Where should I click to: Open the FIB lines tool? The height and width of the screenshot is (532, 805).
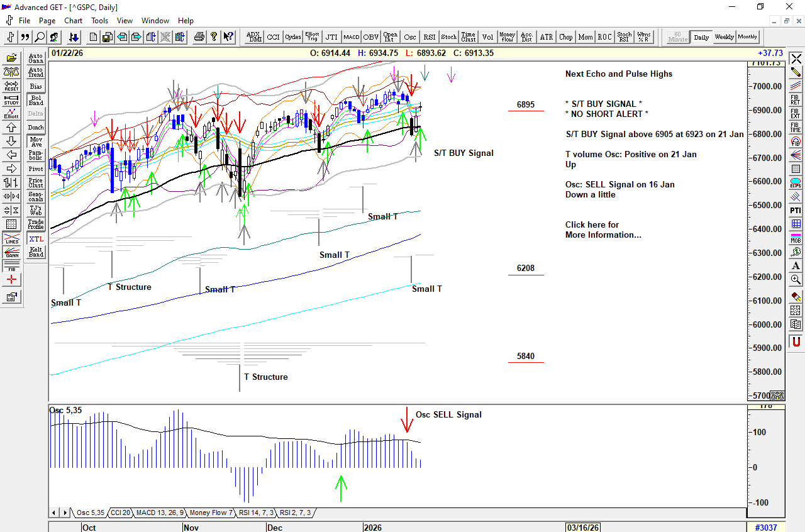(x=11, y=266)
